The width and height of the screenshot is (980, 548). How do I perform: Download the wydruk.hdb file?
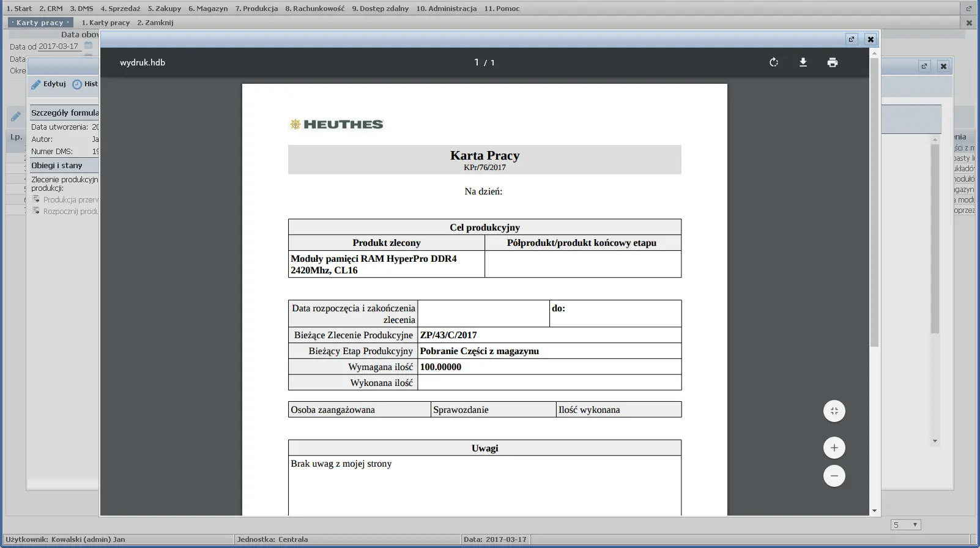(803, 62)
